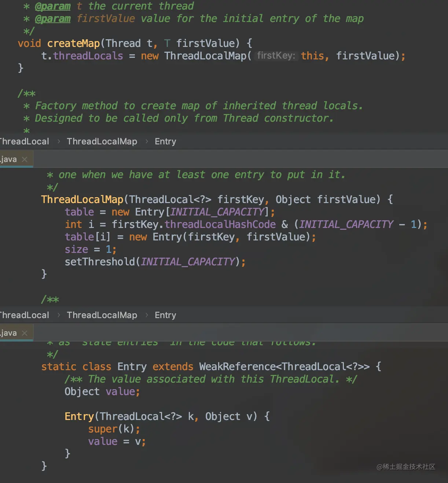Click the table[i] assignment target
448x483 pixels.
(87, 237)
